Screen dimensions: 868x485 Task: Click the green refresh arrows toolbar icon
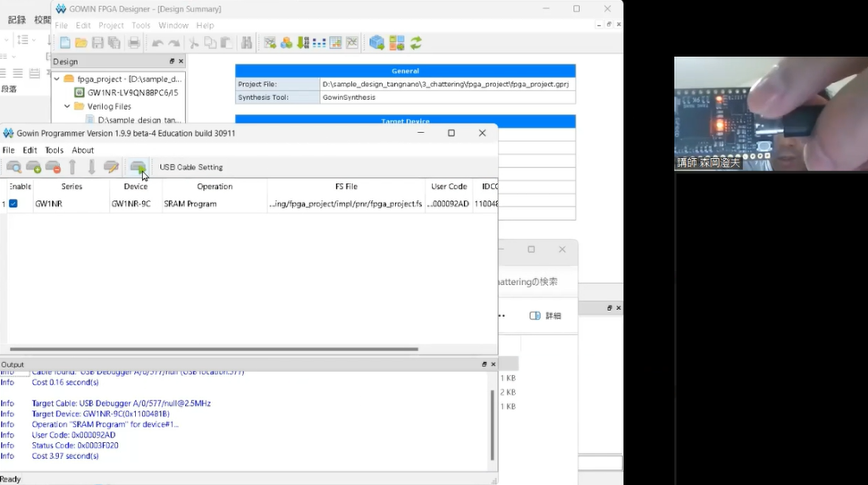[x=416, y=43]
